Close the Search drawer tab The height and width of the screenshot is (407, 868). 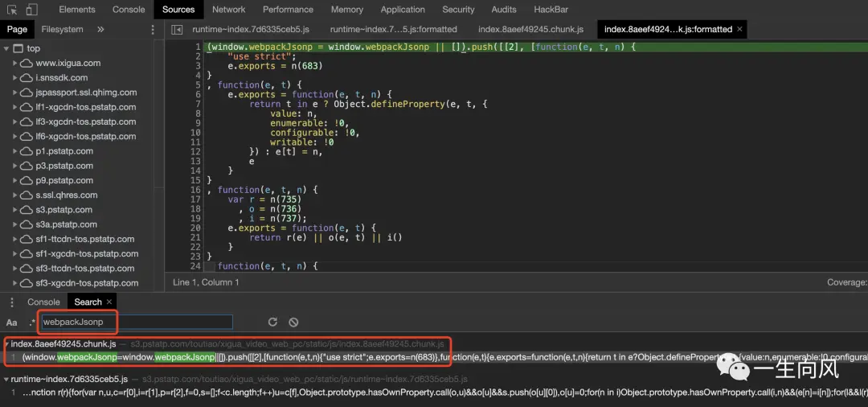click(x=109, y=302)
